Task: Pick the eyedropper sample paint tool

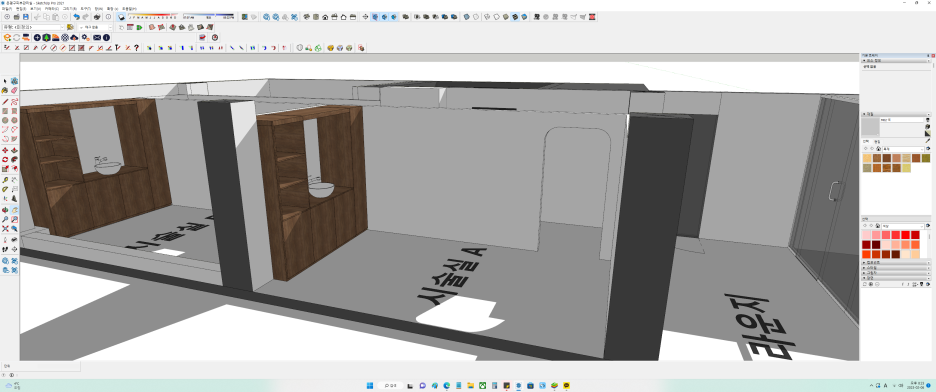Action: click(x=928, y=141)
